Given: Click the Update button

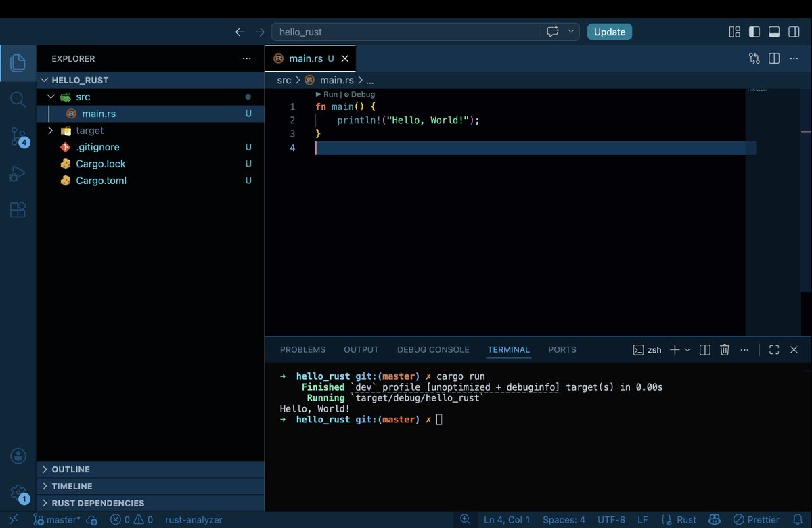Looking at the screenshot, I should point(610,32).
